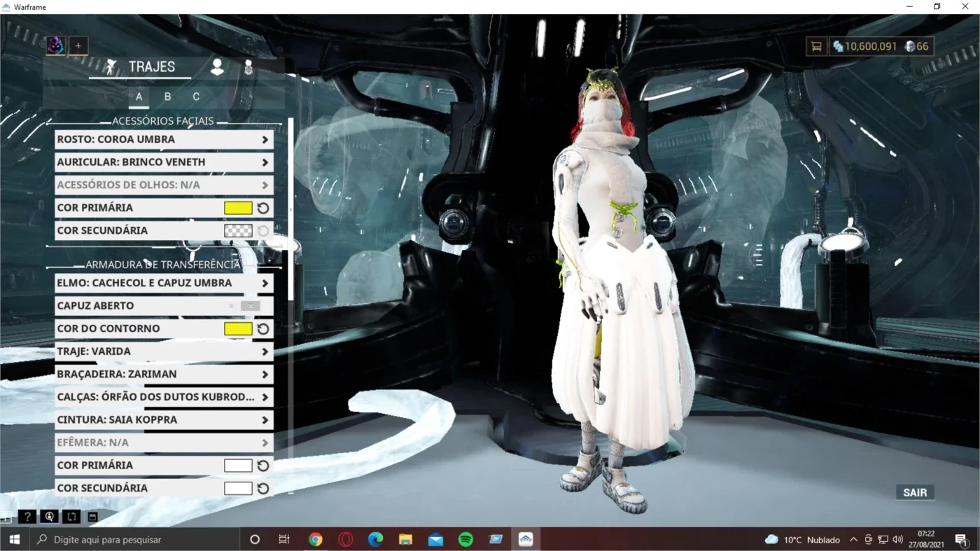Click the purple hooded glyph avatar icon
This screenshot has height=551, width=980.
(56, 46)
